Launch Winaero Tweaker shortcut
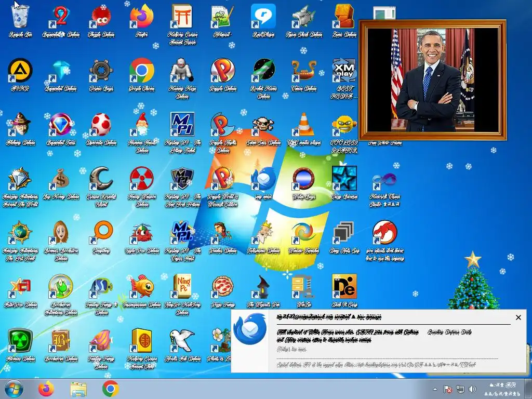Image resolution: width=532 pixels, height=399 pixels. coord(303,232)
